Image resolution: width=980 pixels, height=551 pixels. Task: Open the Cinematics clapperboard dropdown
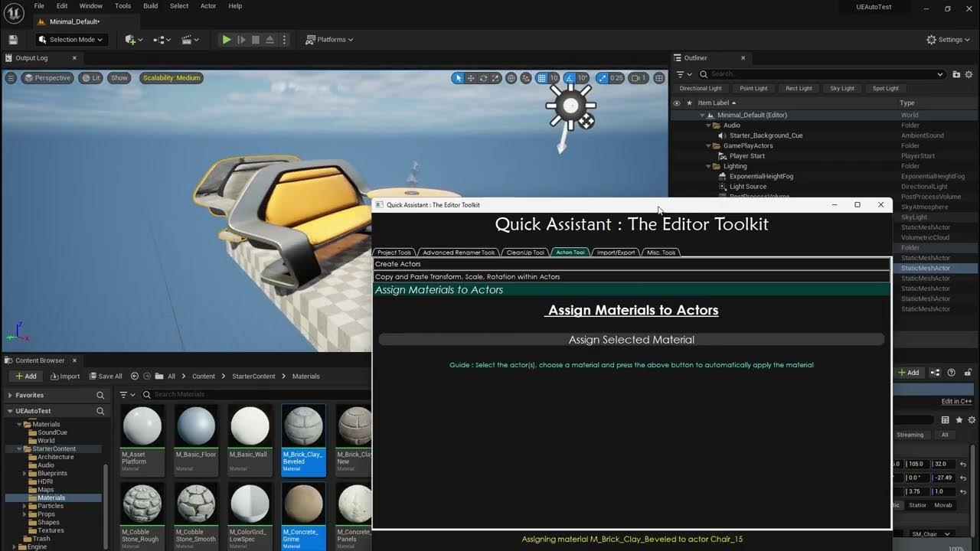pos(191,40)
